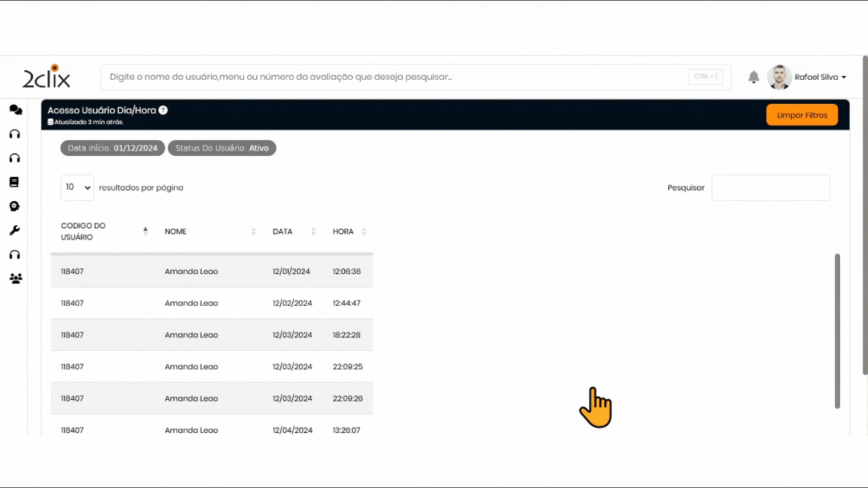Expand the Rafael Silva user menu
868x488 pixels.
821,78
